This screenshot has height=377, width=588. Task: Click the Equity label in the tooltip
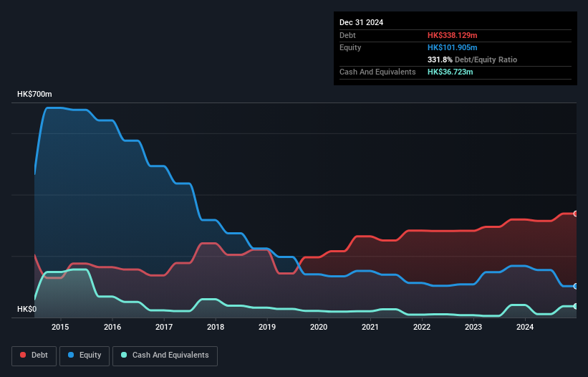click(350, 47)
